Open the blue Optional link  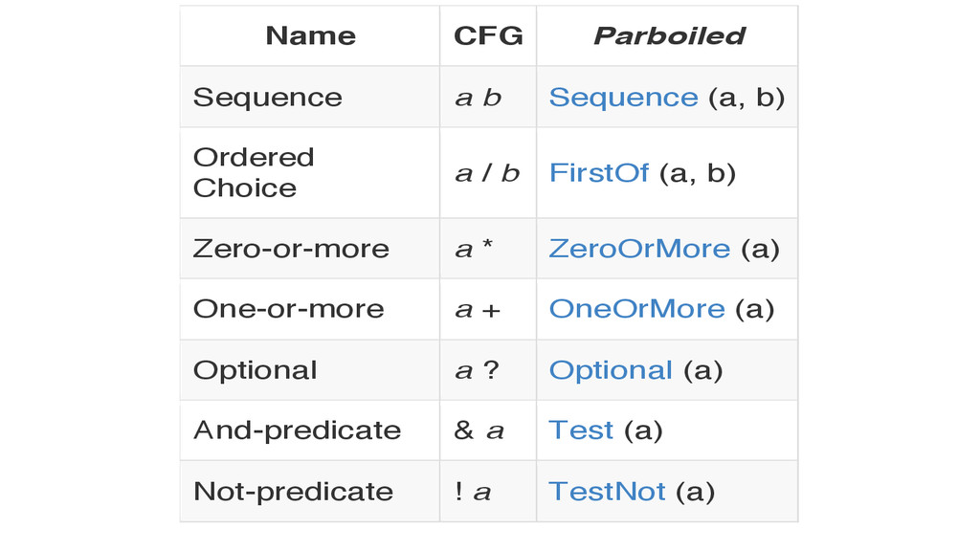point(611,370)
